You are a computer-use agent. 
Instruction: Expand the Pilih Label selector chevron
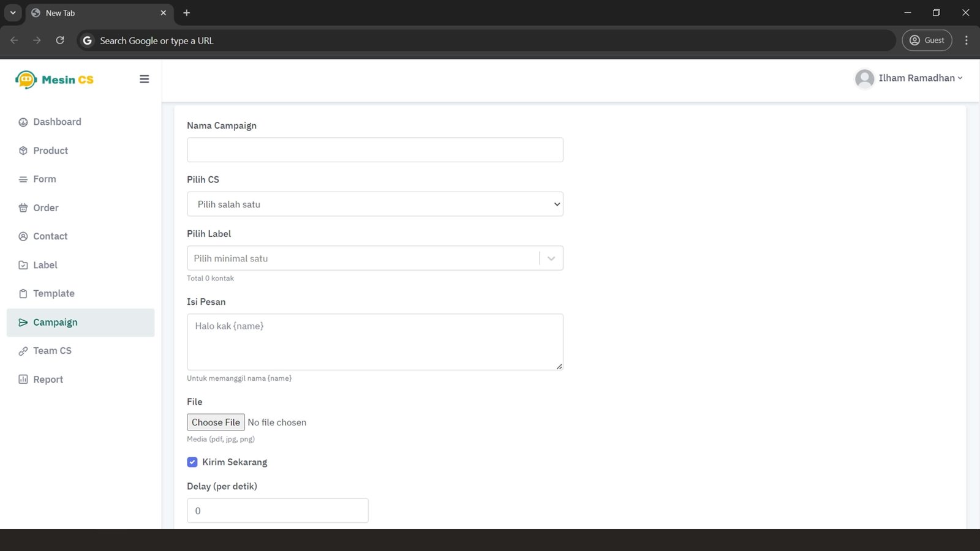(551, 258)
